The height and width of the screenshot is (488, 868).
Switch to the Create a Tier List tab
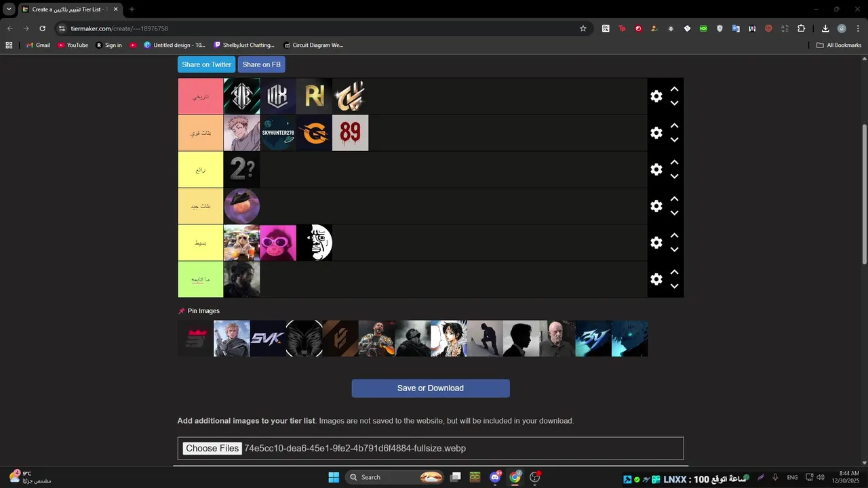tap(70, 9)
